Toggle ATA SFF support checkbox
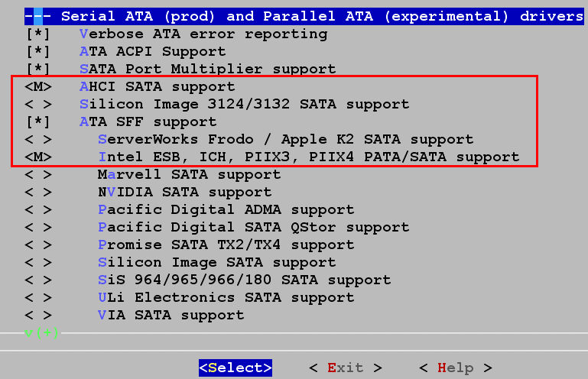This screenshot has width=588, height=379. [38, 122]
